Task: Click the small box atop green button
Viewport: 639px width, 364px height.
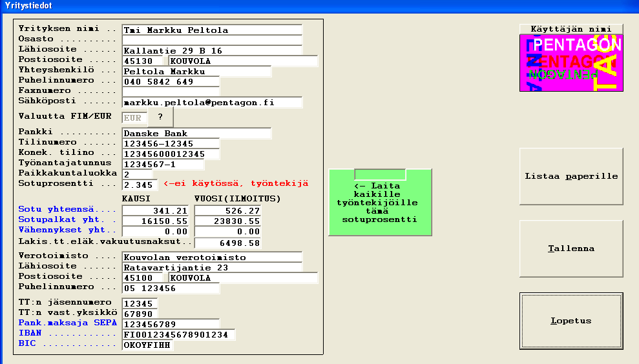Action: click(380, 174)
